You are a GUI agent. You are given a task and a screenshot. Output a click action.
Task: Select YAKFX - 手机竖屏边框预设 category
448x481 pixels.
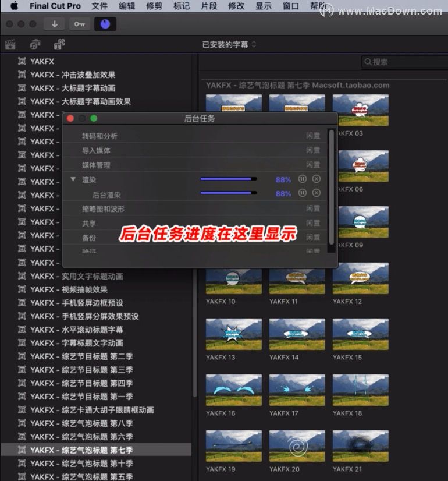click(x=96, y=303)
